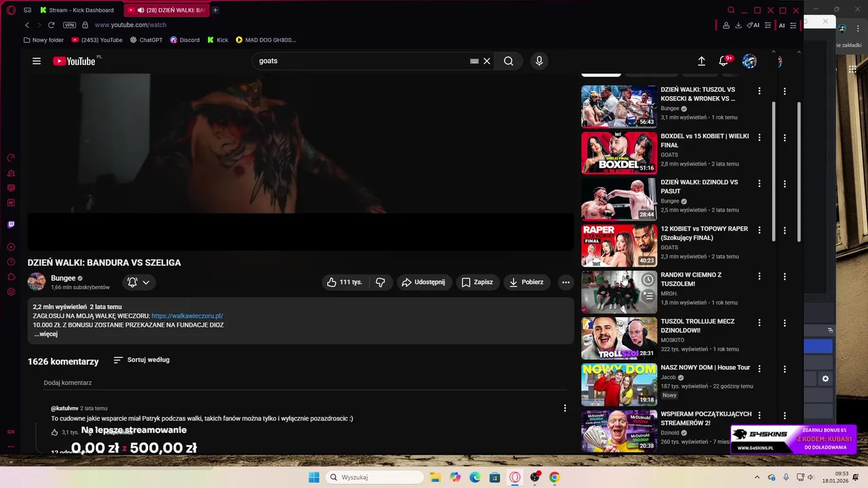Open a new tab with plus button

tap(216, 10)
